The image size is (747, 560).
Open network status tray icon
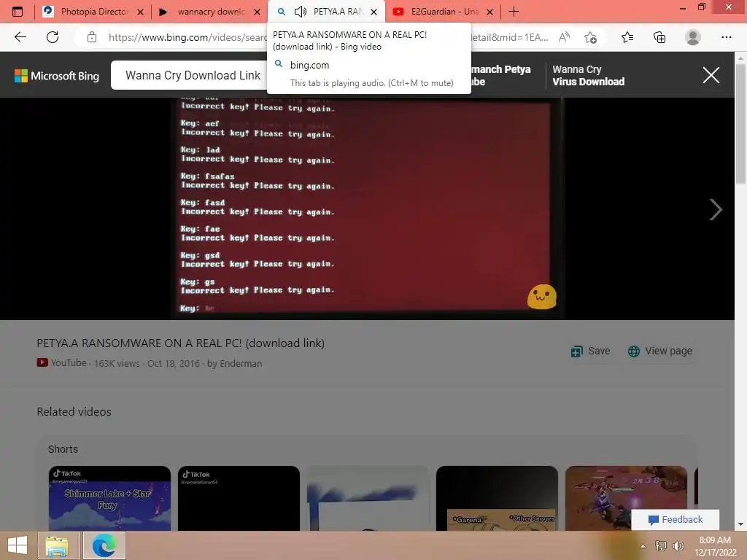coord(661,545)
